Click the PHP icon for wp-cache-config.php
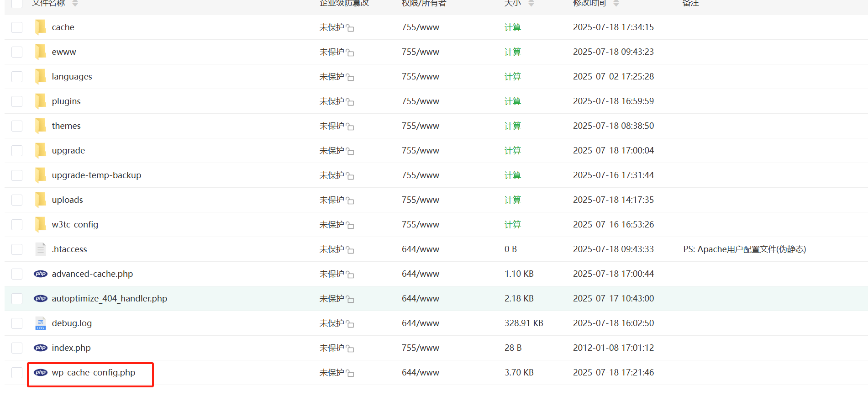The height and width of the screenshot is (412, 868). (x=41, y=372)
